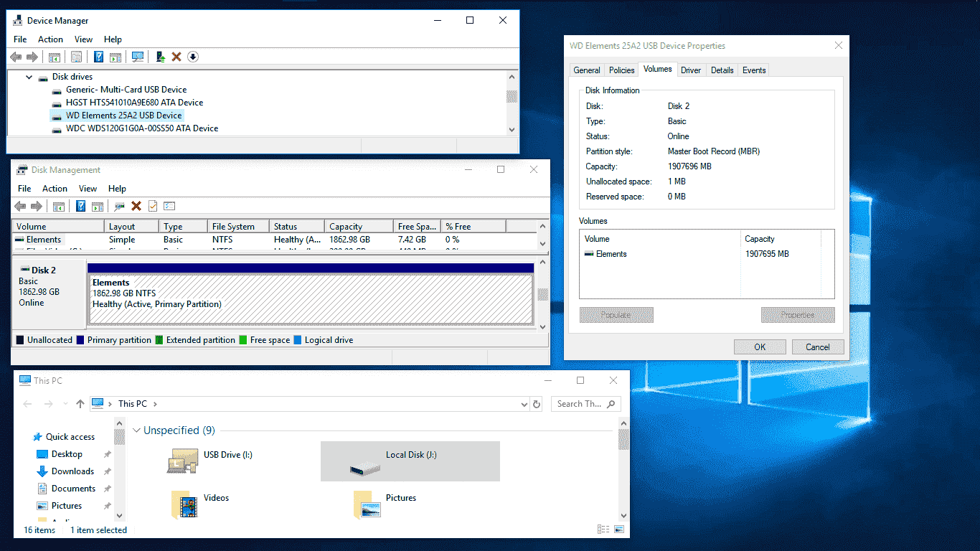Open address bar history dropdown in This PC
The height and width of the screenshot is (551, 980).
click(x=524, y=404)
